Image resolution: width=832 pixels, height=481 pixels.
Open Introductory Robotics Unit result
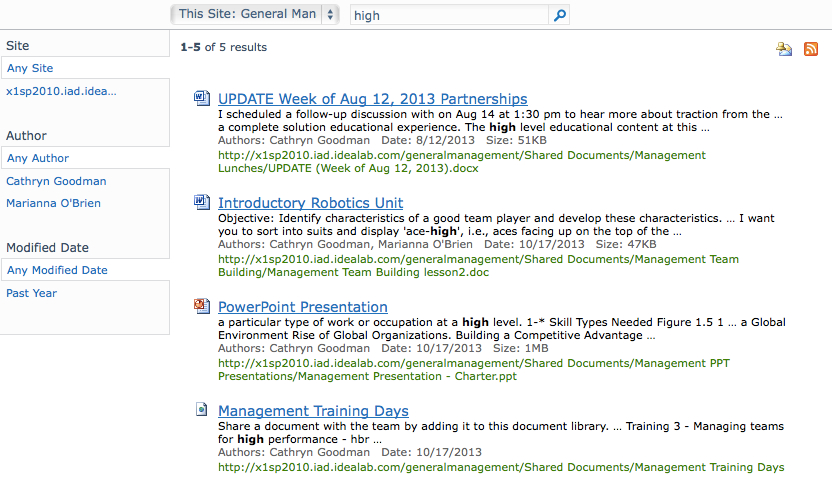pos(310,203)
